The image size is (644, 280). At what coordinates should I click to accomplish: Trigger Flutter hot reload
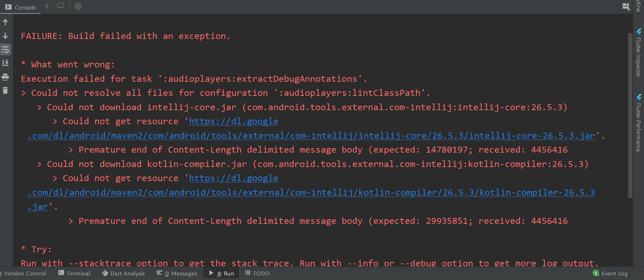pos(47,6)
